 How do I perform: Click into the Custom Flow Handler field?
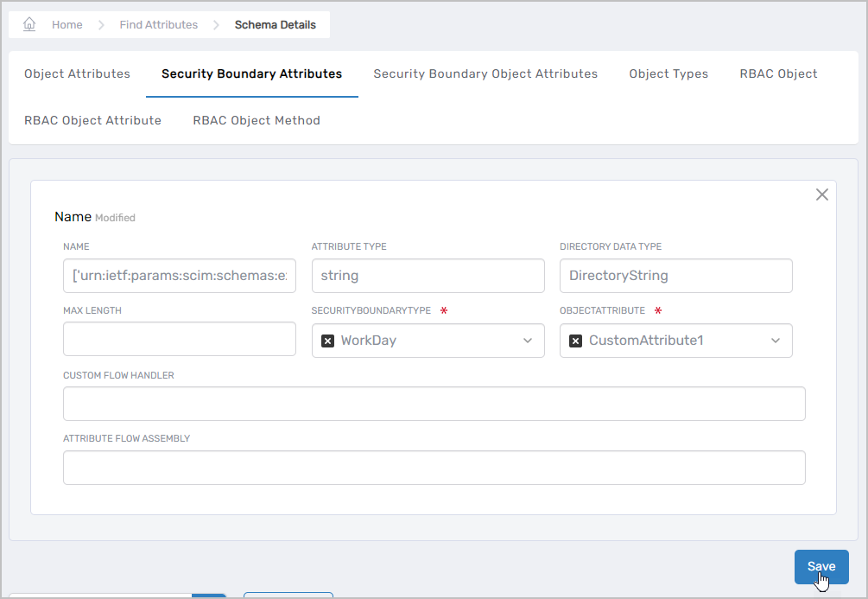pyautogui.click(x=434, y=404)
